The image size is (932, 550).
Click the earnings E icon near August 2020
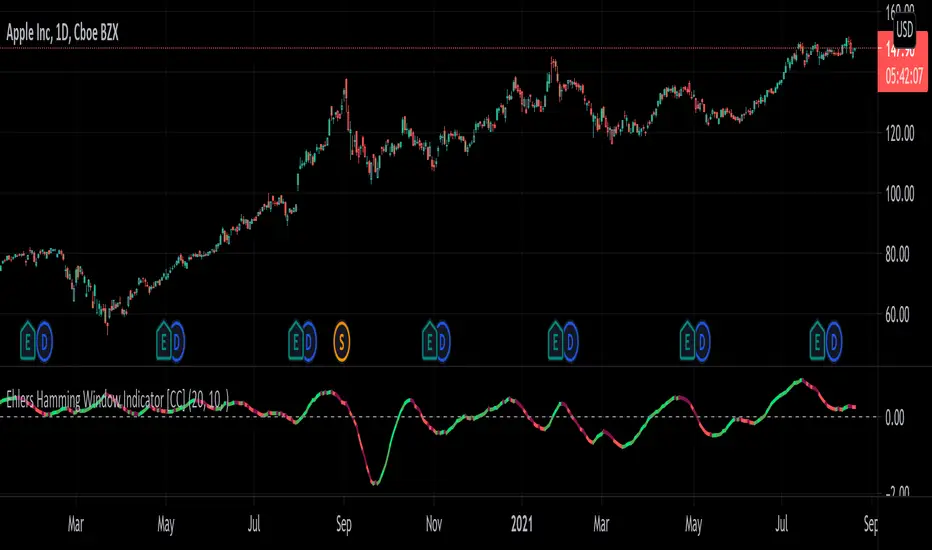pos(295,341)
